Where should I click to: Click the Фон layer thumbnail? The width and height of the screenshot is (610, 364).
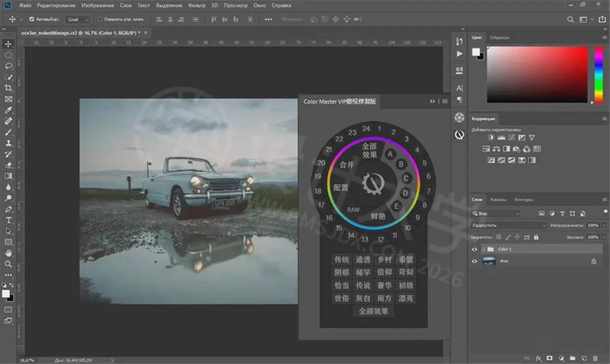[x=489, y=261]
